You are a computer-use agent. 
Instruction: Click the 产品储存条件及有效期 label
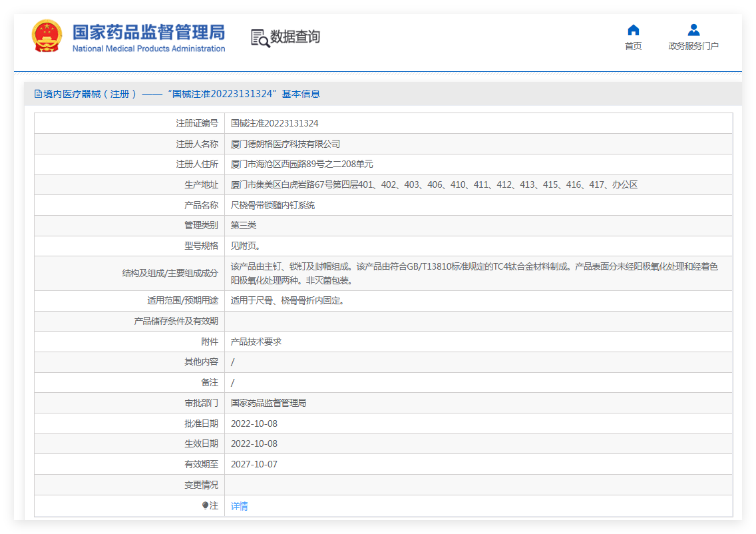click(x=176, y=322)
